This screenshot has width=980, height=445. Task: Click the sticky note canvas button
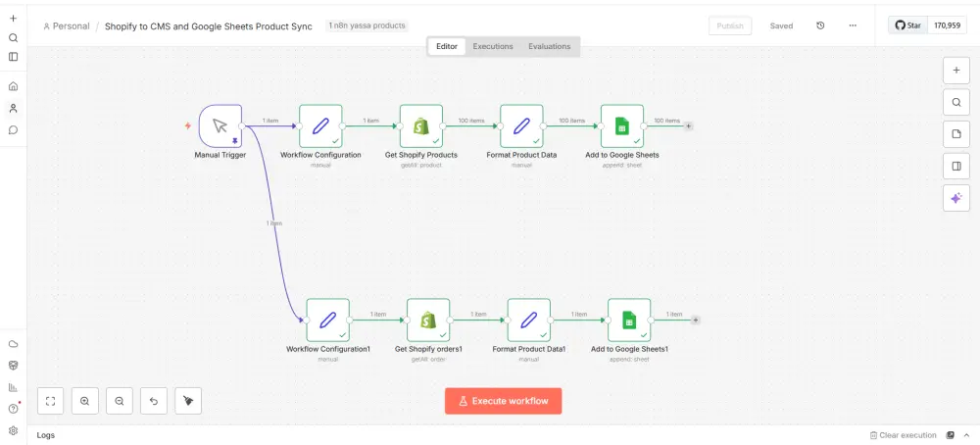coord(956,134)
